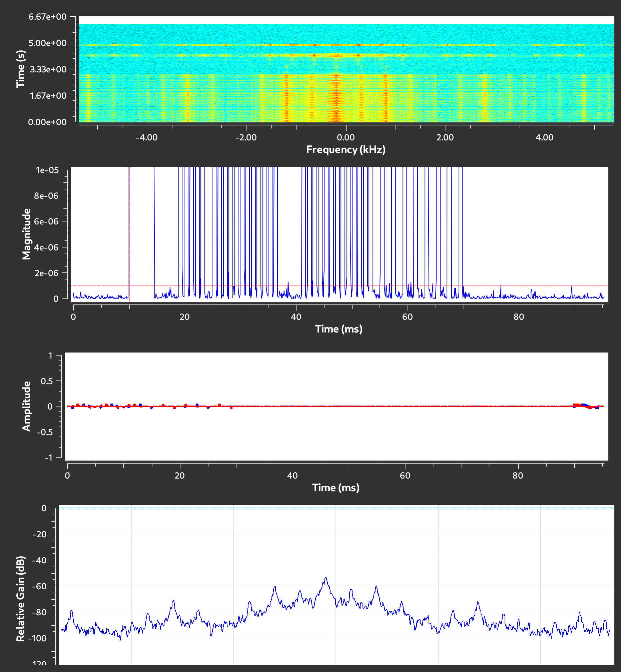Click the 4.00 tick on waterfall frequency axis
The image size is (621, 672).
point(544,137)
